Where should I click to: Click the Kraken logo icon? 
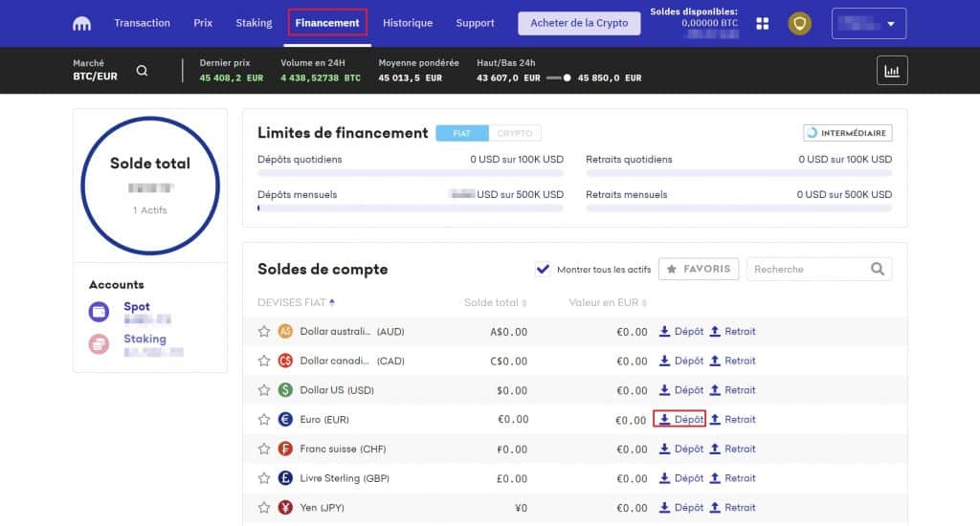point(82,24)
